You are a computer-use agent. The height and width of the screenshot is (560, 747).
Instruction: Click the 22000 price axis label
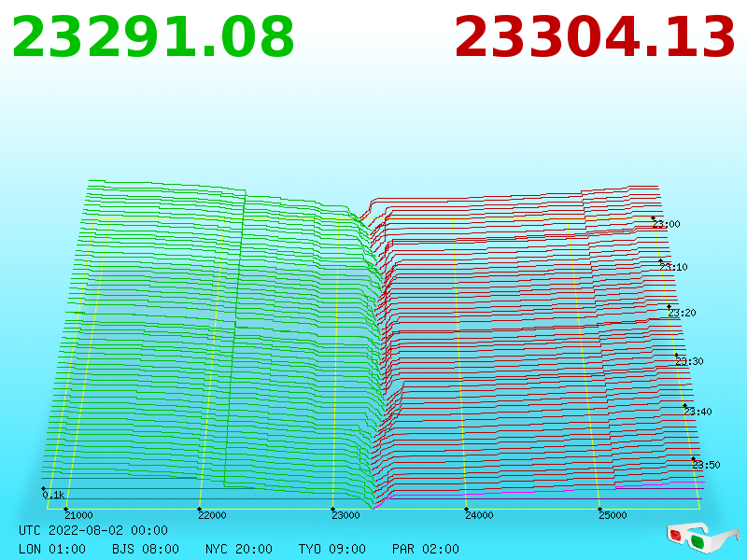[213, 515]
